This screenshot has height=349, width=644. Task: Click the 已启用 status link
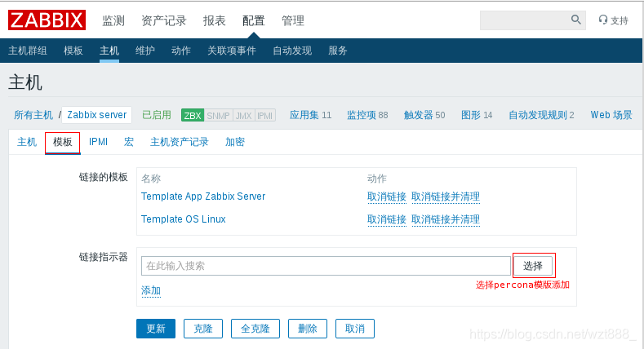pos(157,115)
